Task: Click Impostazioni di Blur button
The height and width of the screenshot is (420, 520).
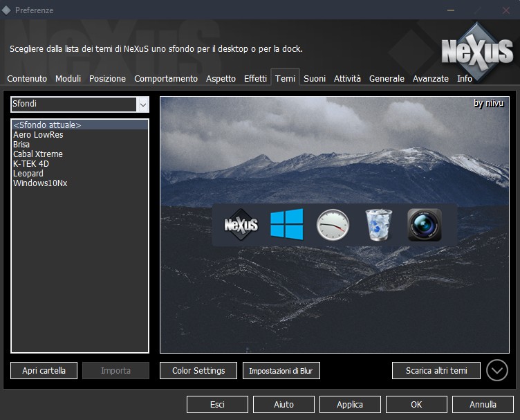Action: [x=281, y=371]
